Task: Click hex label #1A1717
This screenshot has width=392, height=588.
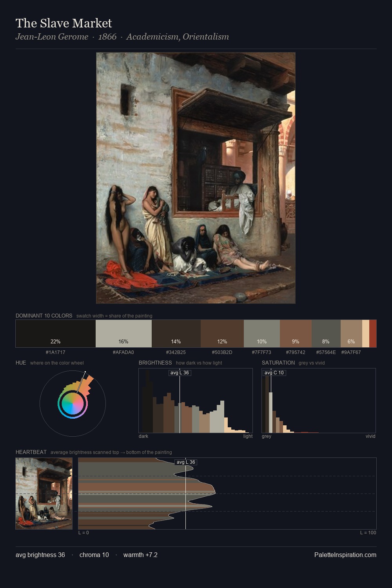Action: (56, 352)
